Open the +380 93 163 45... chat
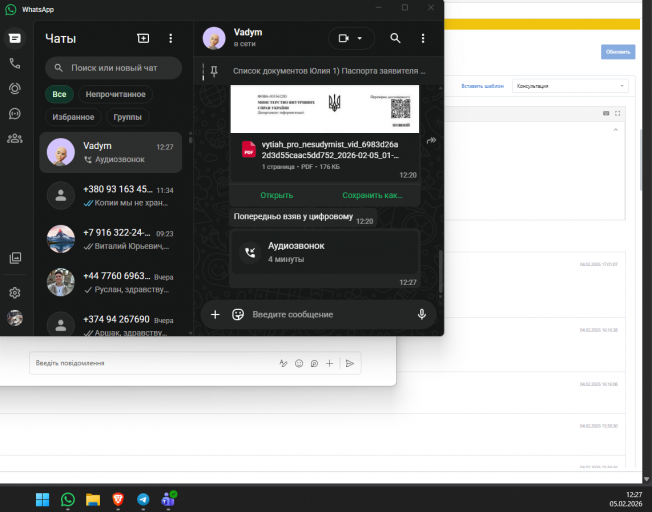 pyautogui.click(x=111, y=195)
